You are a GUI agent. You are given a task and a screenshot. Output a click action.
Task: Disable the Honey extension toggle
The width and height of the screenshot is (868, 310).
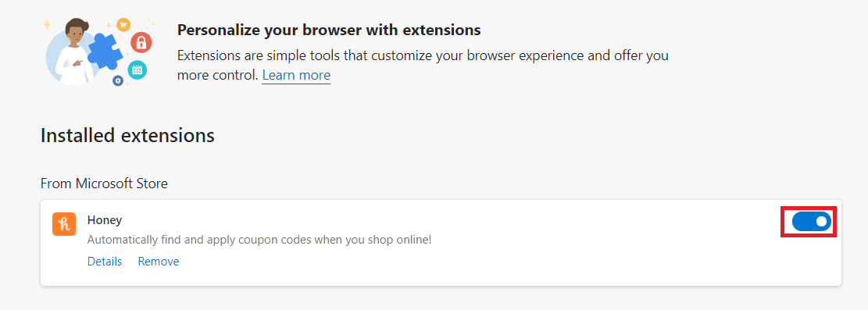(x=812, y=222)
